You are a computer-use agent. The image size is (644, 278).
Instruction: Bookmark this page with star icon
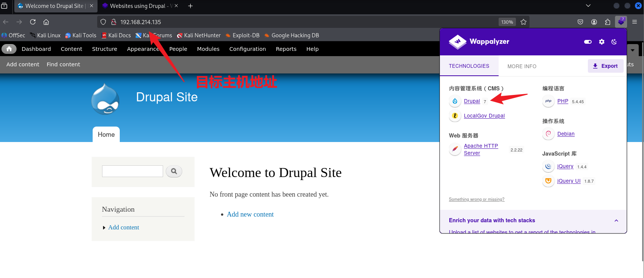pyautogui.click(x=523, y=22)
